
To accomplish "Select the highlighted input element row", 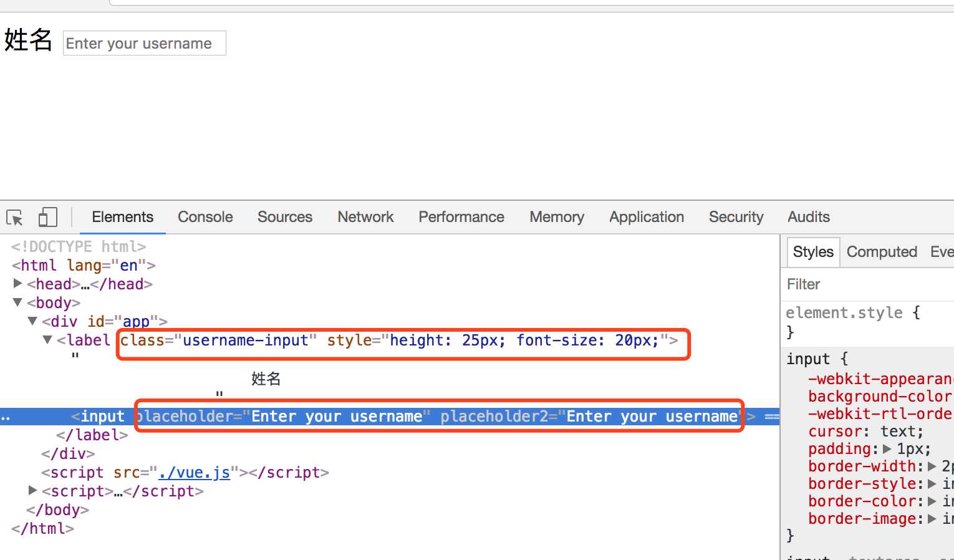I will 390,417.
